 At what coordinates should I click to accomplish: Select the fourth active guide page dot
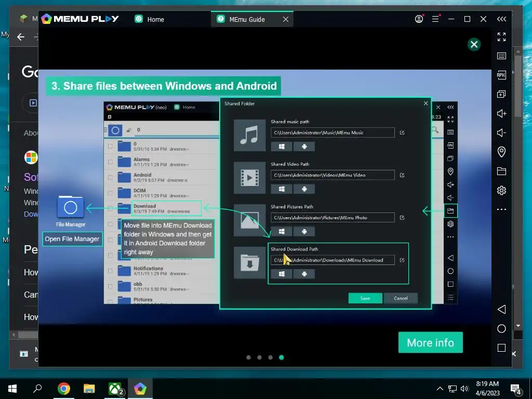coord(281,357)
